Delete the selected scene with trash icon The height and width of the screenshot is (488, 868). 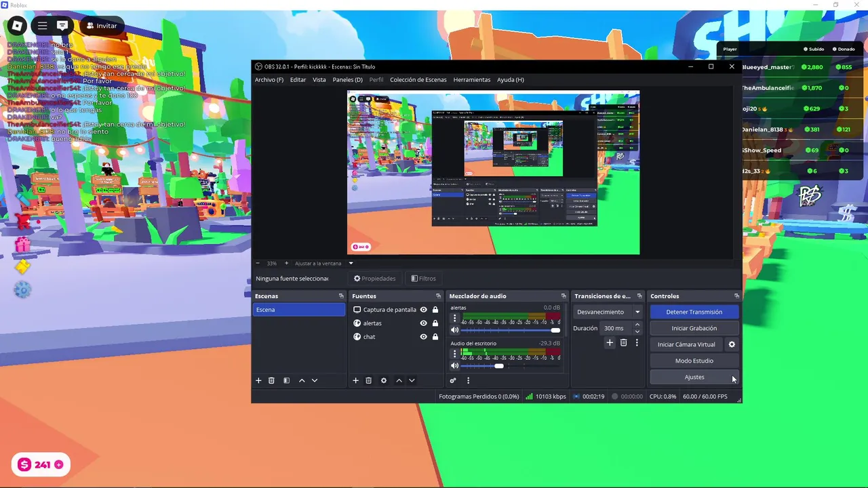click(x=271, y=381)
